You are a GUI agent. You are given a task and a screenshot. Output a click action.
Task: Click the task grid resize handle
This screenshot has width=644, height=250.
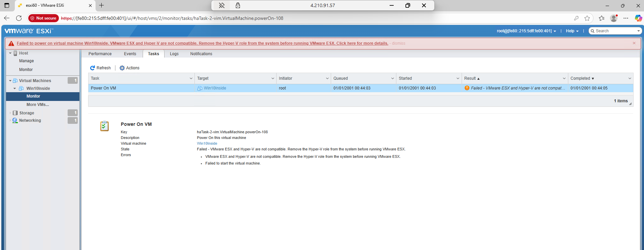click(630, 104)
